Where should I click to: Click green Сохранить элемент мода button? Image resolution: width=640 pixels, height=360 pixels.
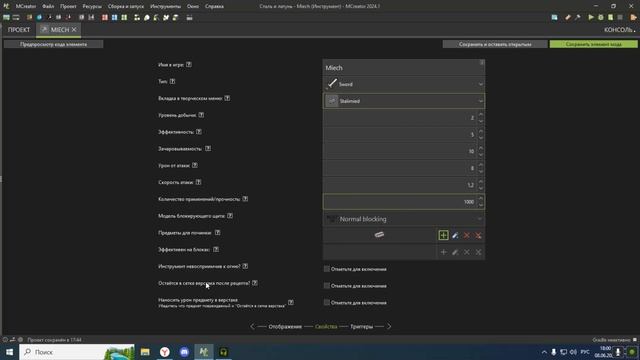(593, 44)
